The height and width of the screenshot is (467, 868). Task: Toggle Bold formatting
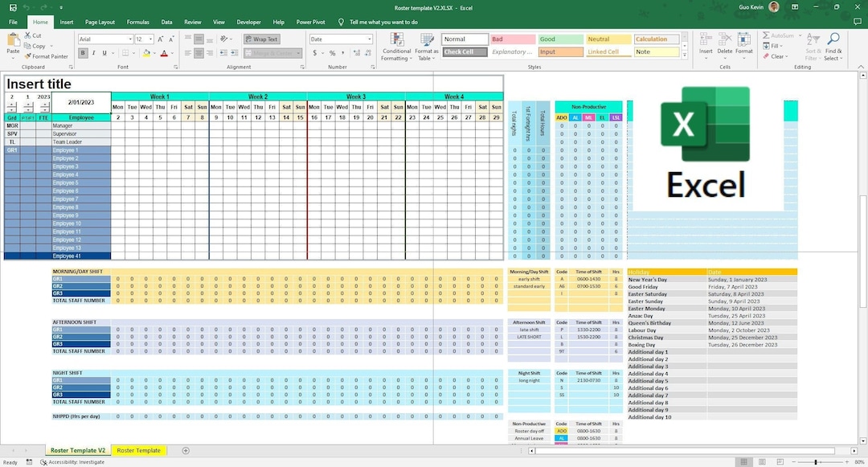point(83,53)
